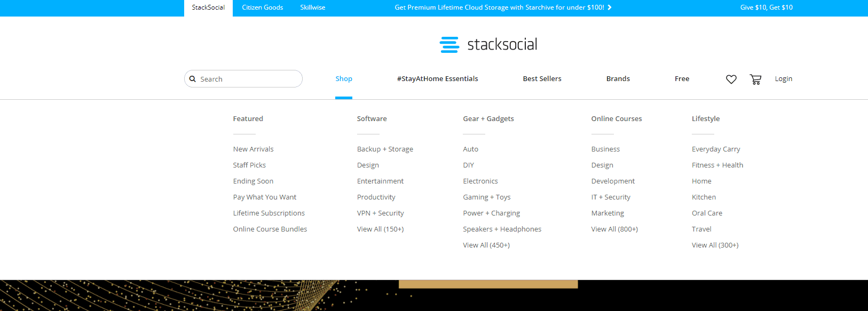Open Gaming + Toys category
Screen dimensions: 868x311
[486, 197]
